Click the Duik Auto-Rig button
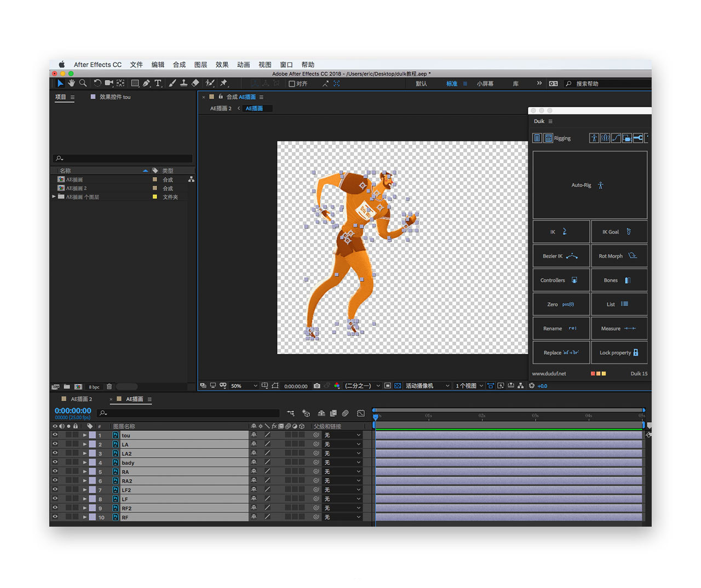 click(590, 185)
